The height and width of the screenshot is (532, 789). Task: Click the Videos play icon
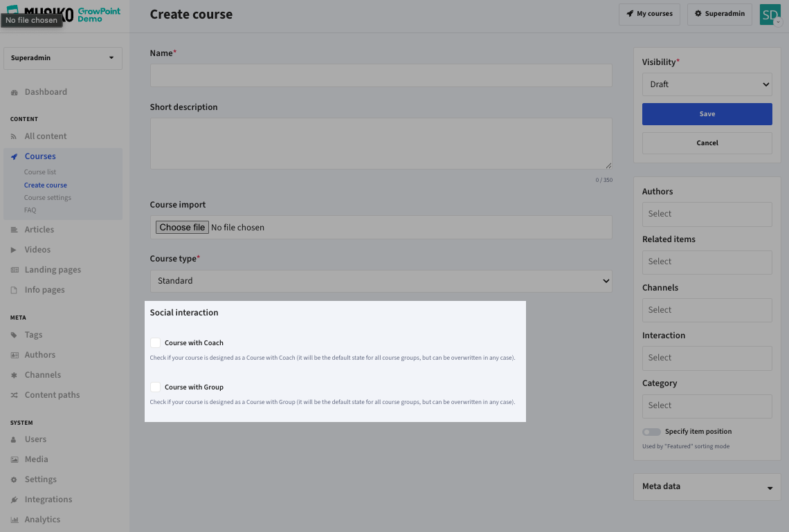point(14,250)
